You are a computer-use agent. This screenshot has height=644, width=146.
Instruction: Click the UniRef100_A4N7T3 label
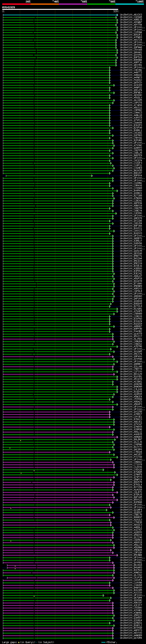[131, 72]
